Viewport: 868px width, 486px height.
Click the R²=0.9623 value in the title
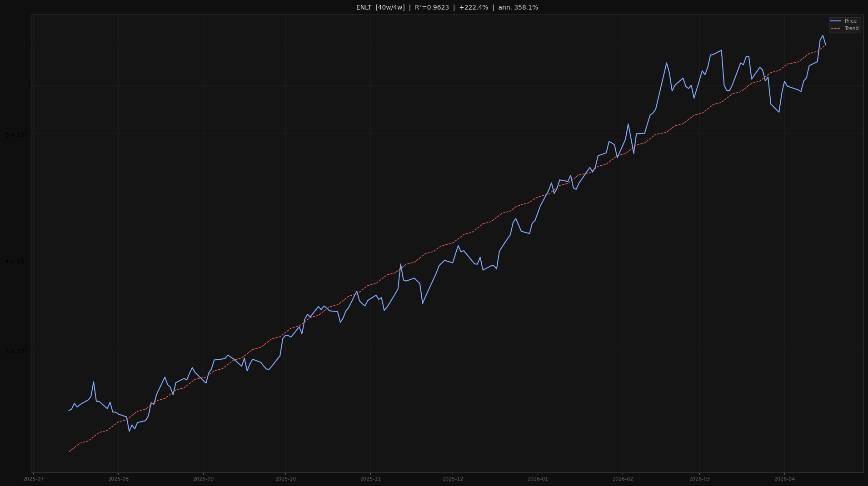(431, 8)
